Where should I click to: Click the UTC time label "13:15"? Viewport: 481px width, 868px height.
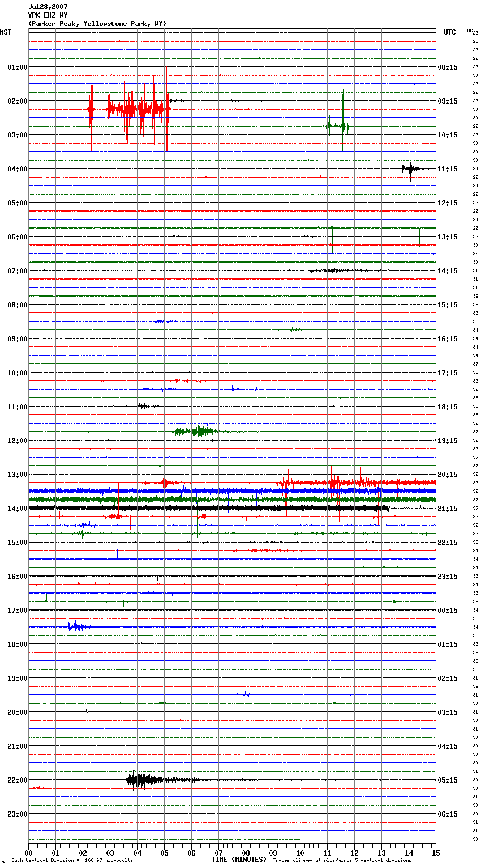448,237
